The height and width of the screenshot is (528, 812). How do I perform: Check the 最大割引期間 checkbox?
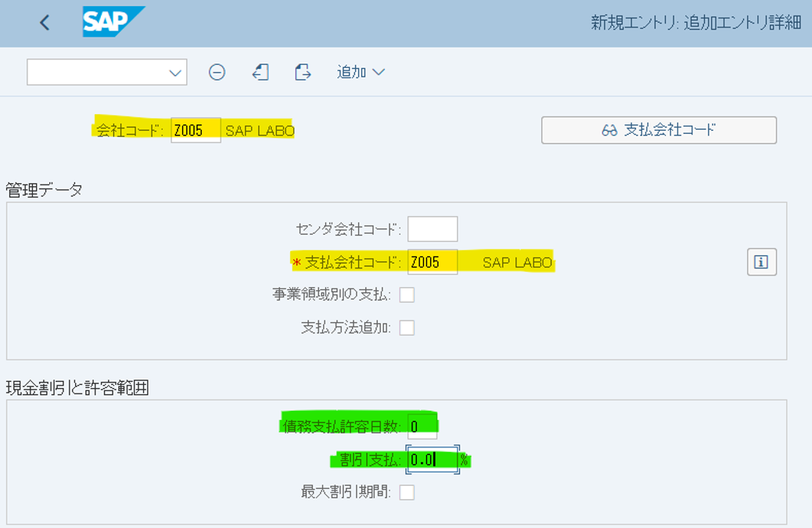tap(408, 493)
